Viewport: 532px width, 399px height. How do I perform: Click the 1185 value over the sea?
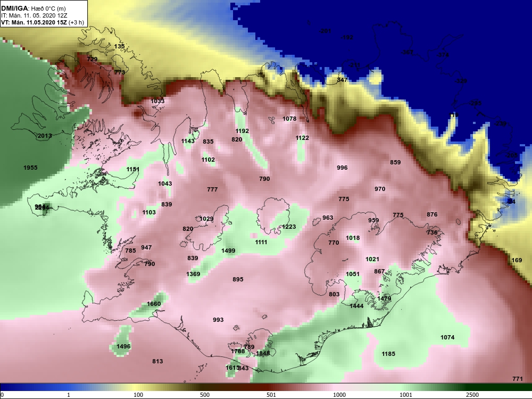pyautogui.click(x=388, y=354)
